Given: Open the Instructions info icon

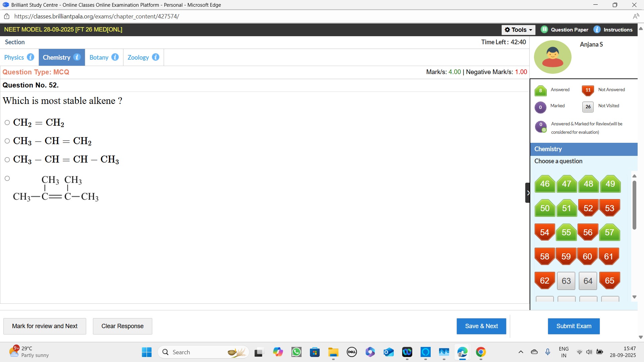Looking at the screenshot, I should click(x=597, y=29).
